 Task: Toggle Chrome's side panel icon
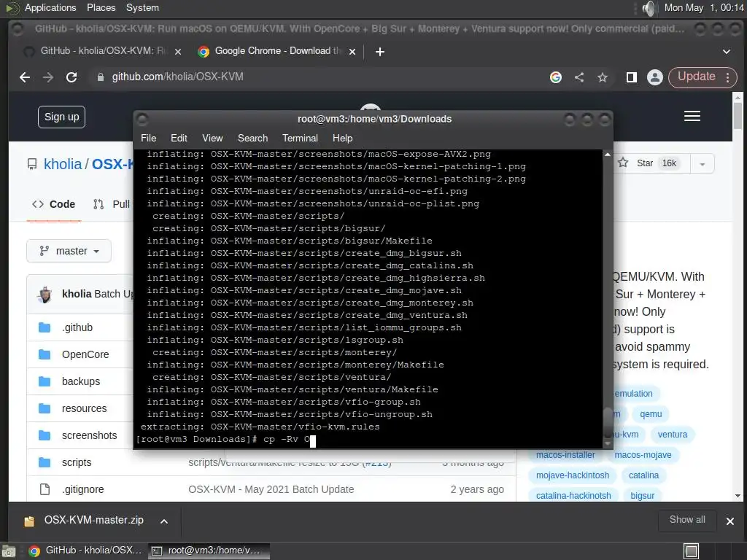click(631, 77)
